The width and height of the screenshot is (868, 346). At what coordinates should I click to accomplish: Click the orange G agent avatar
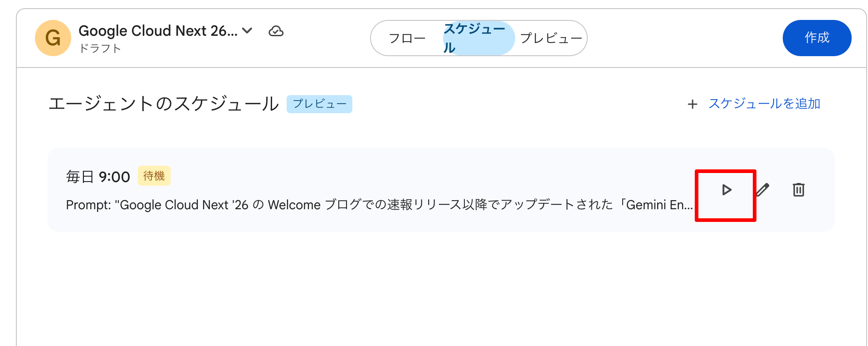[53, 38]
